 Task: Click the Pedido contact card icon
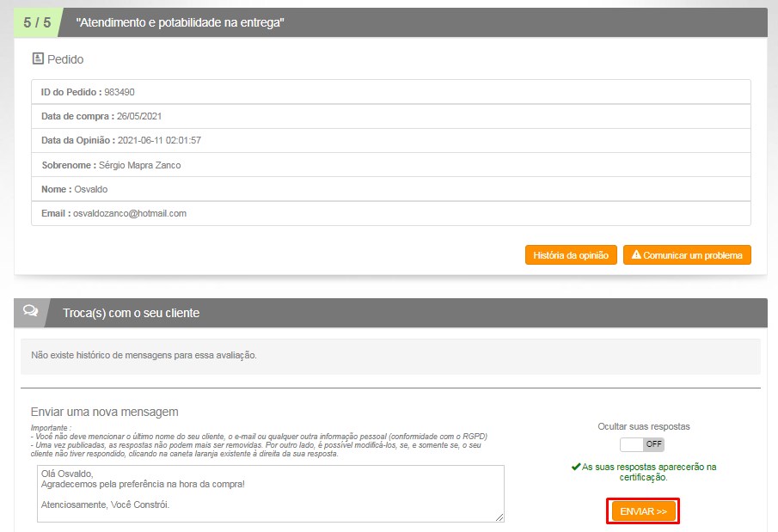[x=37, y=59]
